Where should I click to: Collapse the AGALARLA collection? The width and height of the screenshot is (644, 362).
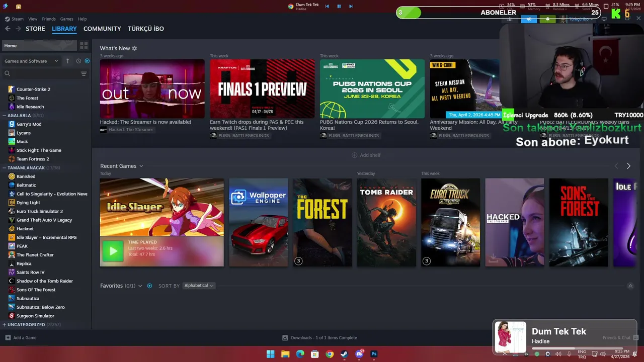[4, 115]
